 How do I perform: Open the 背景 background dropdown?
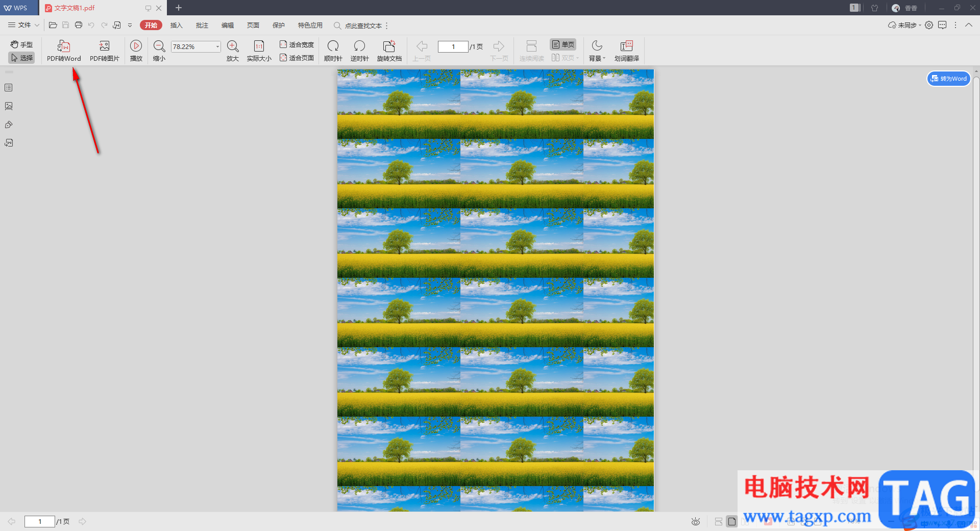[597, 51]
